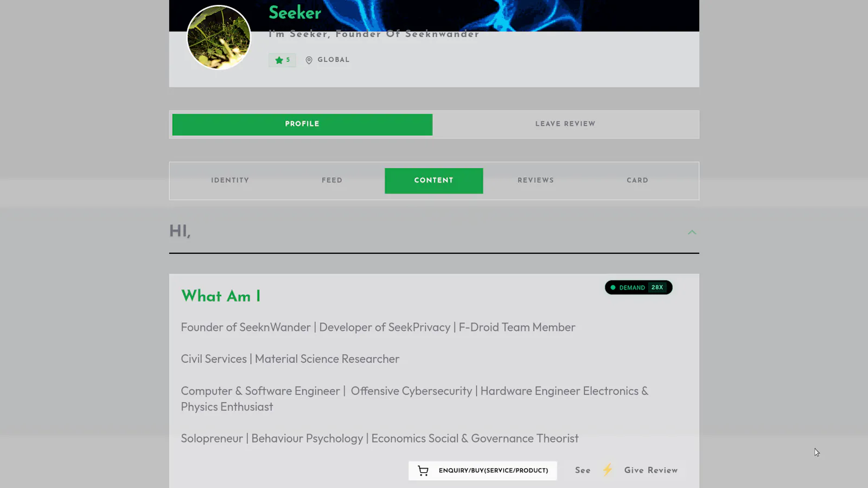Image resolution: width=868 pixels, height=488 pixels.
Task: Open the REVIEWS tab
Action: click(535, 181)
